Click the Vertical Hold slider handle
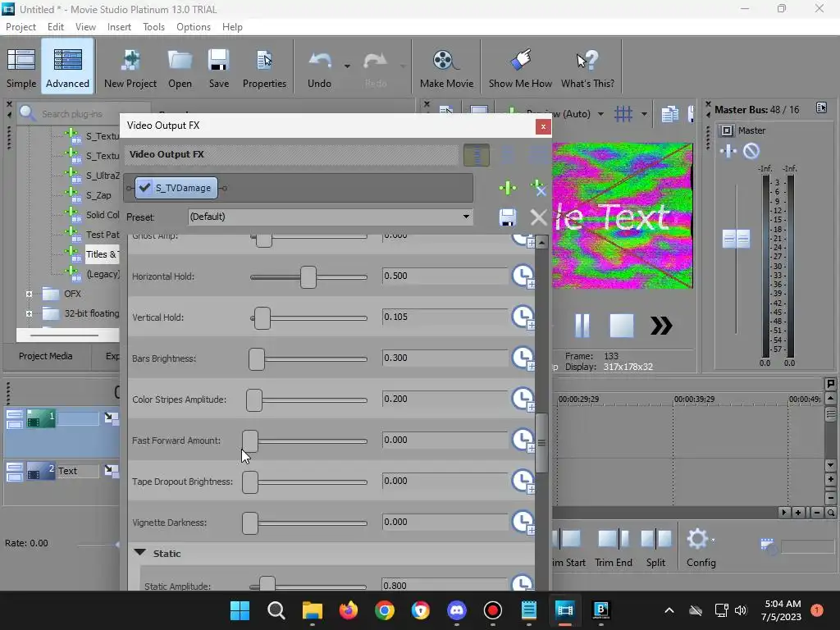Screen dimensions: 840x630 (x=262, y=318)
